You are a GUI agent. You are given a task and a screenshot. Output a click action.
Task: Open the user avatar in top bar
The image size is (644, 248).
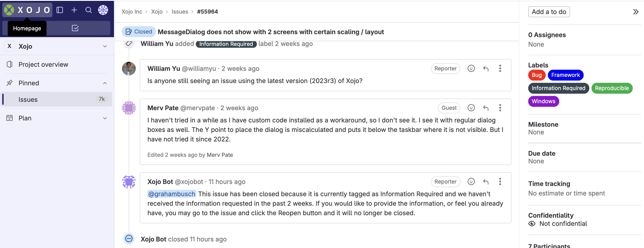pos(103,10)
